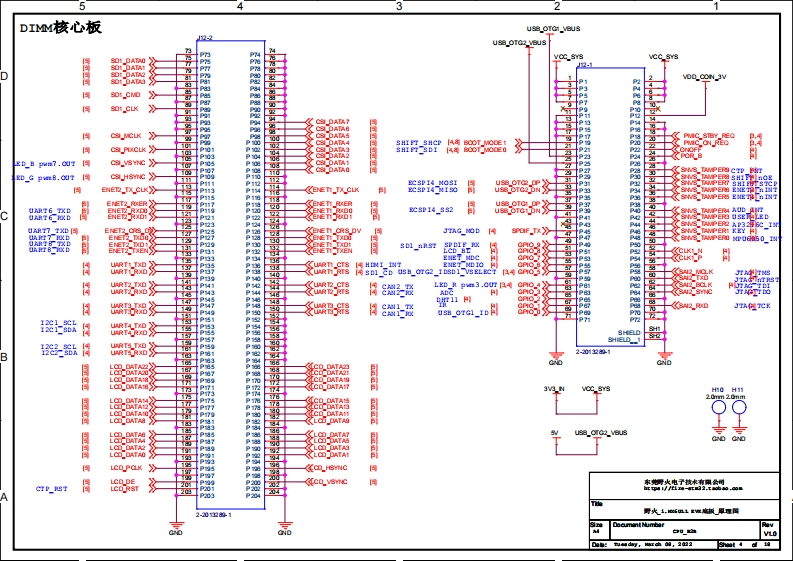
Task: Click the DIMM核心板 sheet title
Action: pos(60,28)
